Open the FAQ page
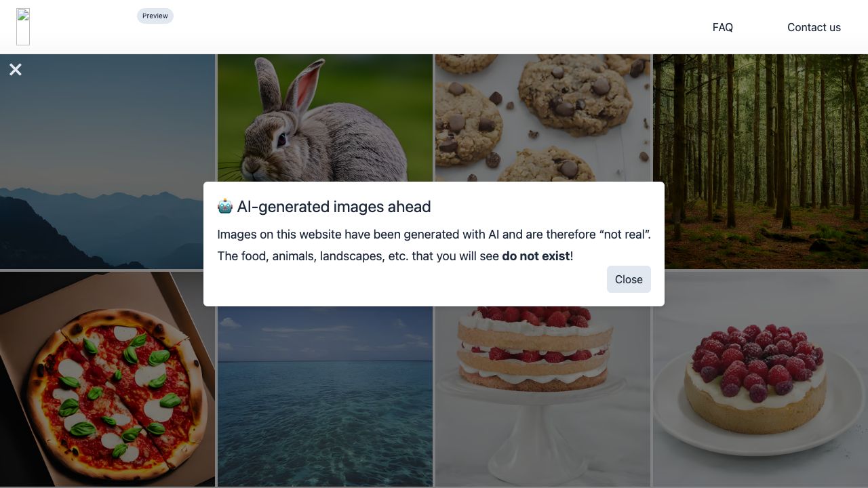 click(723, 27)
